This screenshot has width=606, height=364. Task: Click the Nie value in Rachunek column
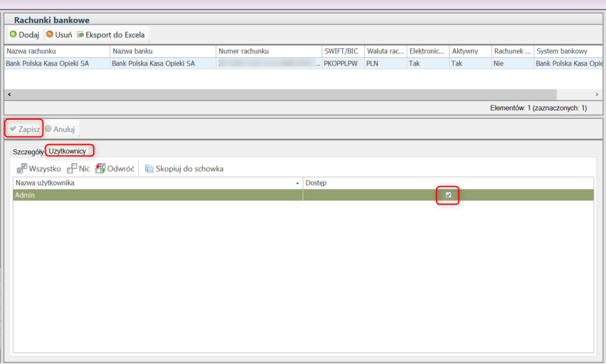click(513, 64)
